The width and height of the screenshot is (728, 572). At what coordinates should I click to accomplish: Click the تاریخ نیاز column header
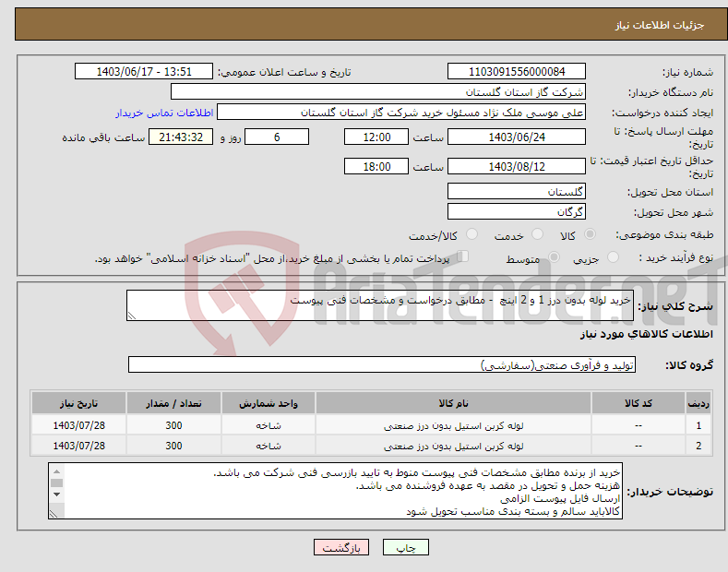(x=79, y=403)
